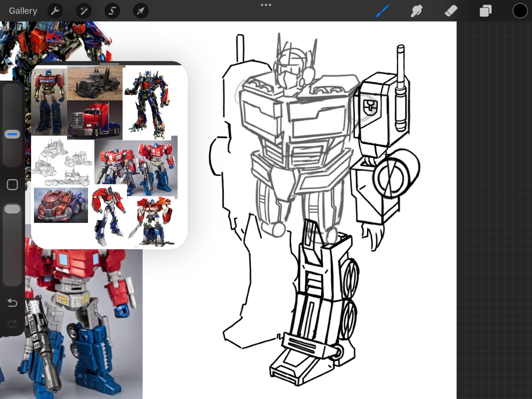Viewport: 532px width, 399px height.
Task: Open the Layers panel
Action: pyautogui.click(x=485, y=11)
